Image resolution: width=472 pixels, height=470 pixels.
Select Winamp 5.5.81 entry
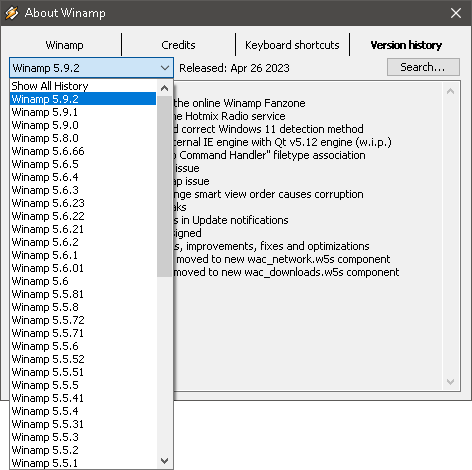(83, 294)
